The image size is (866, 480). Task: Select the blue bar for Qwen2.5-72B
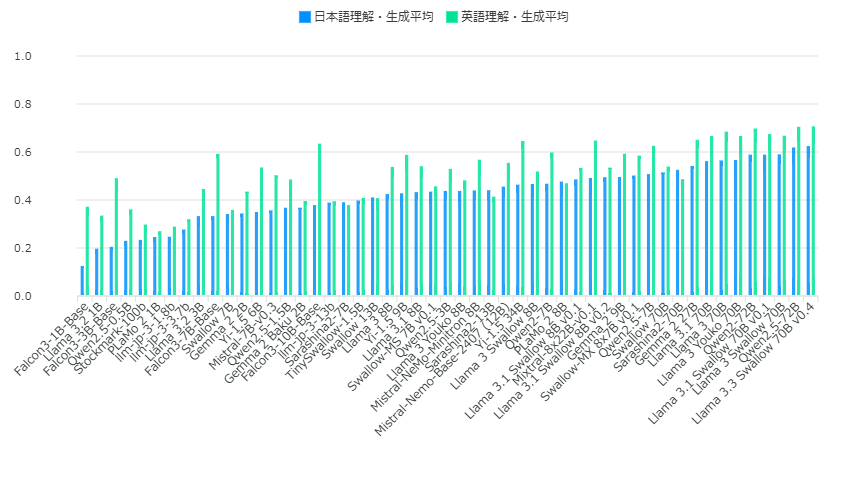click(x=794, y=222)
